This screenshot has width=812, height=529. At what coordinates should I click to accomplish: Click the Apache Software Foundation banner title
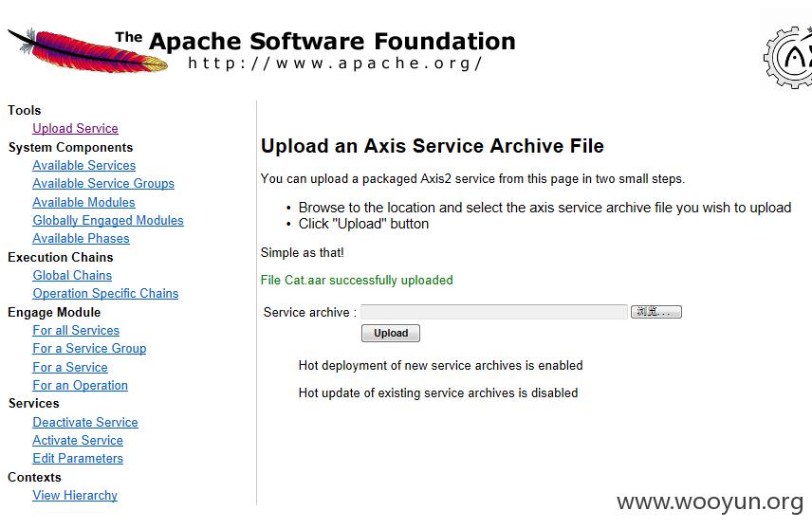(x=316, y=41)
